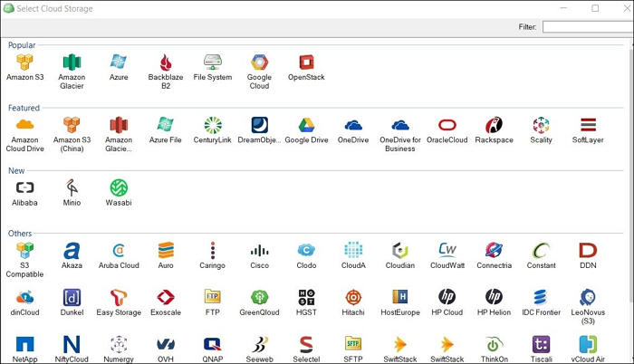This screenshot has width=634, height=364.
Task: Select the DreamObje... moon icon
Action: pos(259,129)
